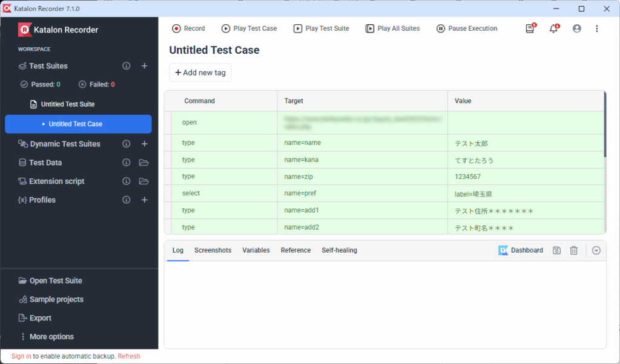Screen dimensions: 620x364
Task: Click the Untitled Test Case title
Action: (214, 50)
